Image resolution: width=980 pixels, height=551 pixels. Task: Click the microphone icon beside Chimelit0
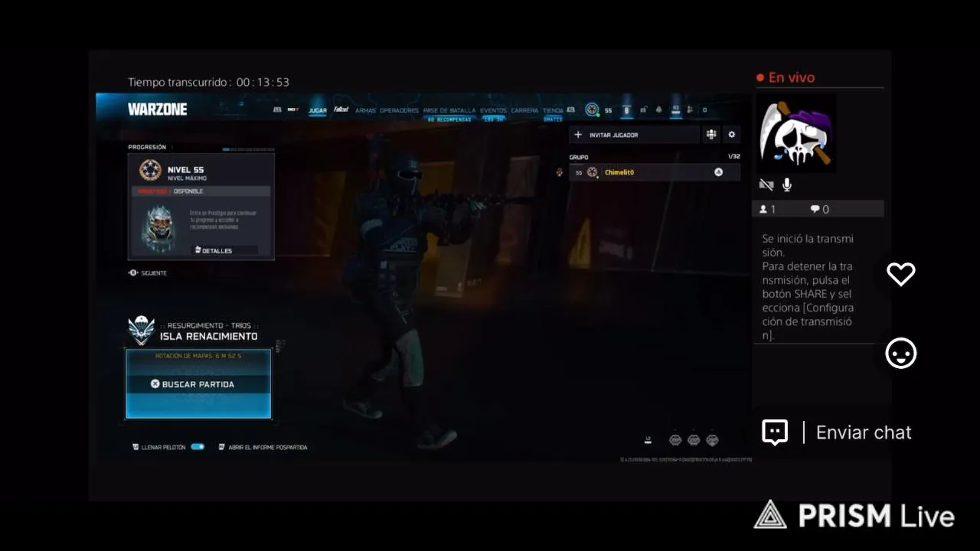click(x=560, y=172)
